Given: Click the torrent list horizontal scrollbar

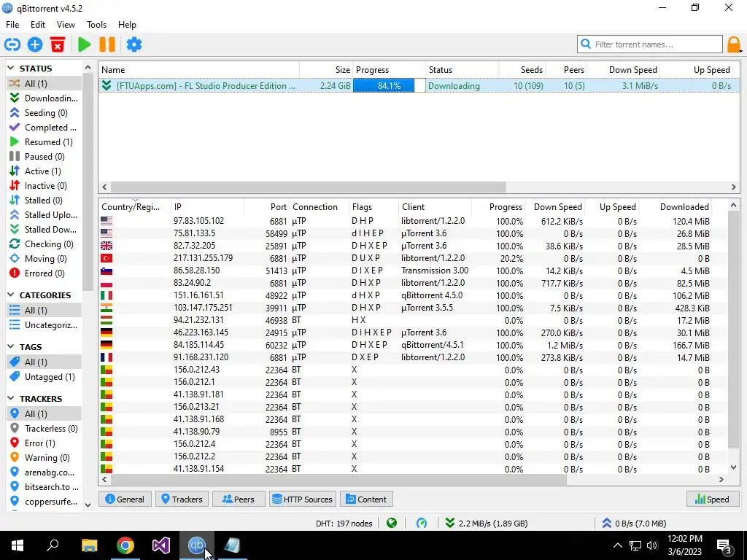Looking at the screenshot, I should [x=308, y=187].
